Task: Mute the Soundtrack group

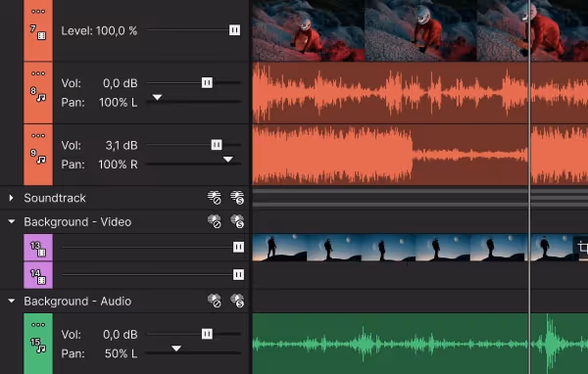Action: pyautogui.click(x=215, y=198)
